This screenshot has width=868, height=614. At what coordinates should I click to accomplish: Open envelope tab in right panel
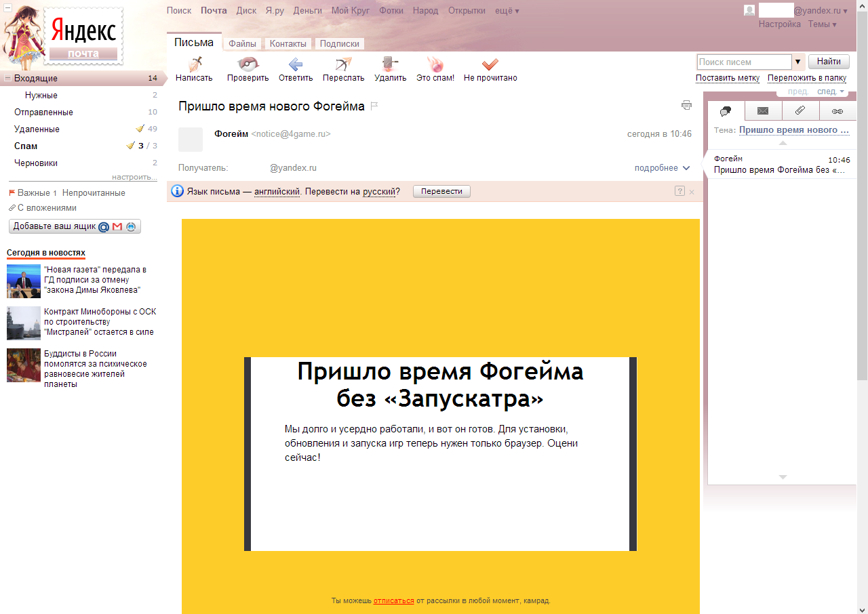pyautogui.click(x=763, y=110)
